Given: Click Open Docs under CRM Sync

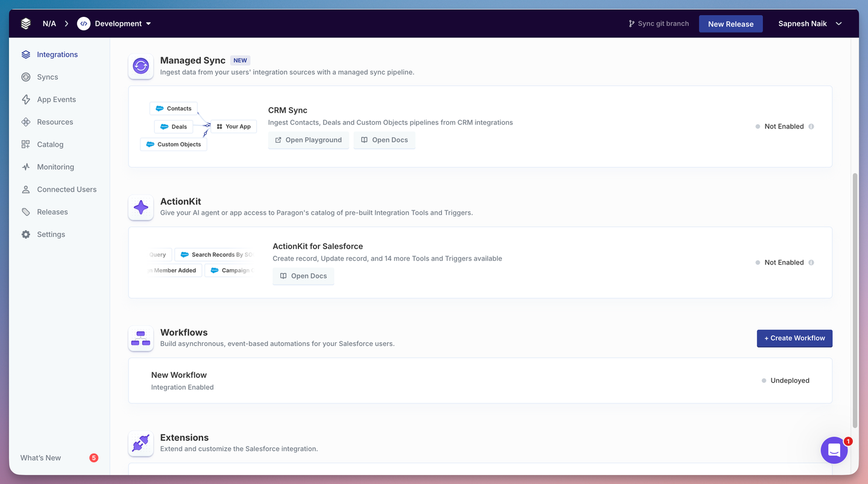Looking at the screenshot, I should tap(385, 140).
